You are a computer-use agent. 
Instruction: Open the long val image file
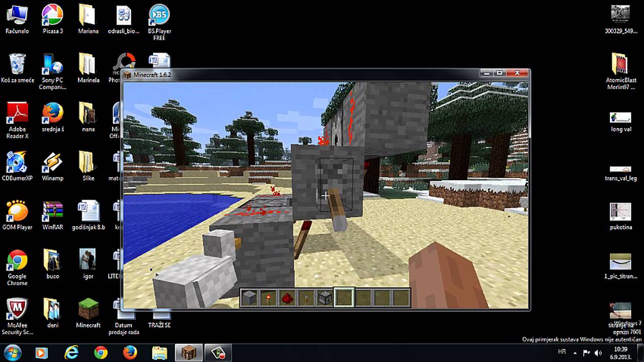(x=621, y=122)
